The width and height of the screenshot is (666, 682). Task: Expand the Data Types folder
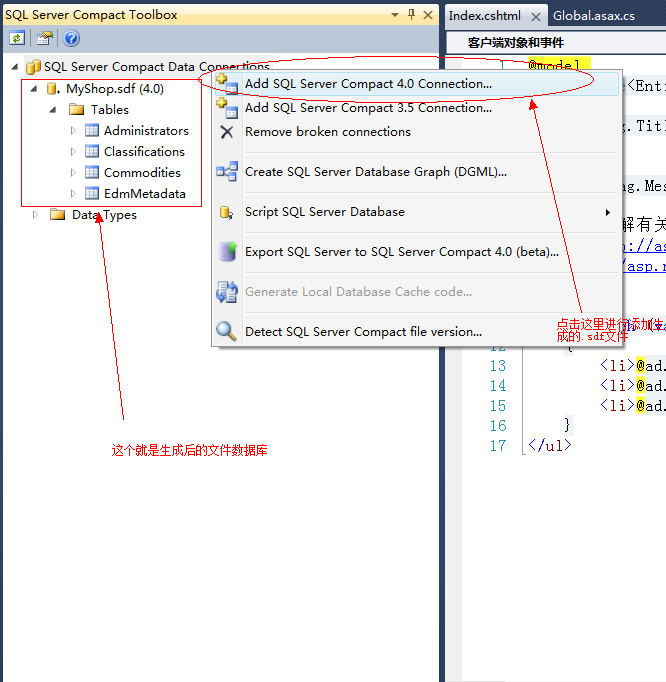35,214
